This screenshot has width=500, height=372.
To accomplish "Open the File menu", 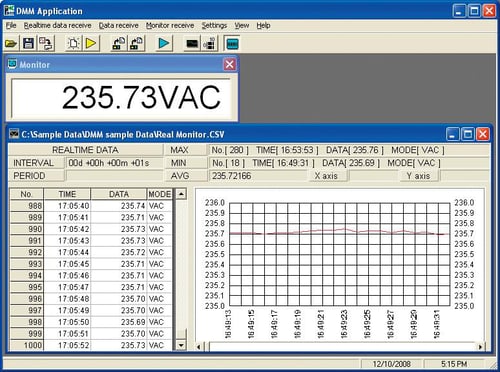I will click(11, 25).
